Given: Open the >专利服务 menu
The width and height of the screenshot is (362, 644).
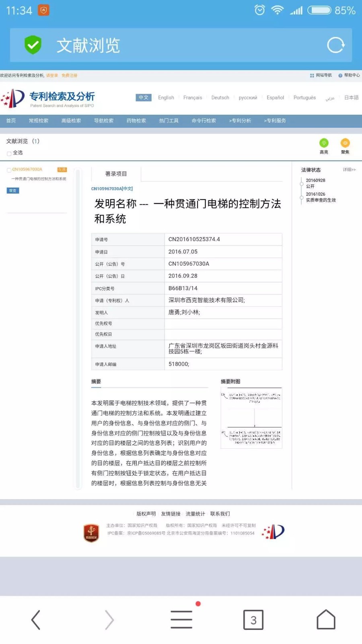Looking at the screenshot, I should click(275, 121).
